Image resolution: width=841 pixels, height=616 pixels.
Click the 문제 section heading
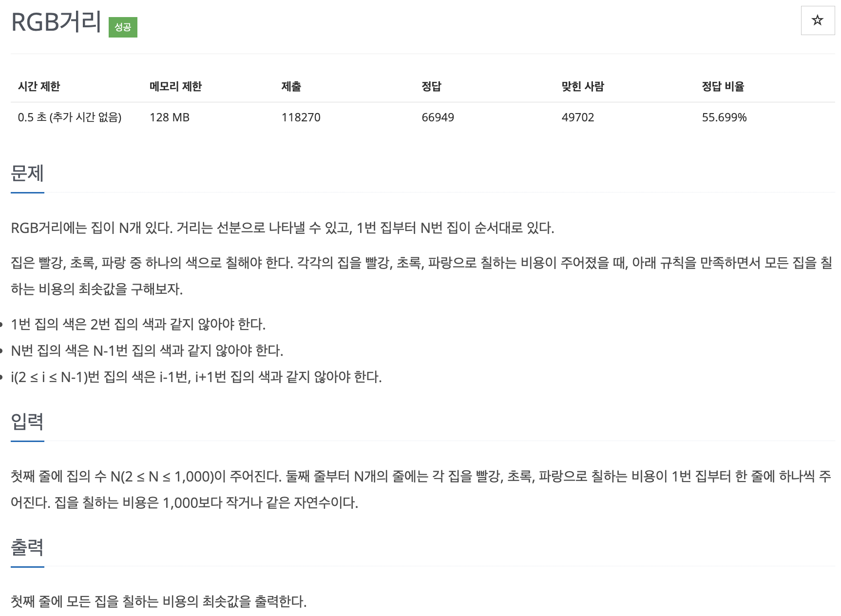tap(27, 173)
